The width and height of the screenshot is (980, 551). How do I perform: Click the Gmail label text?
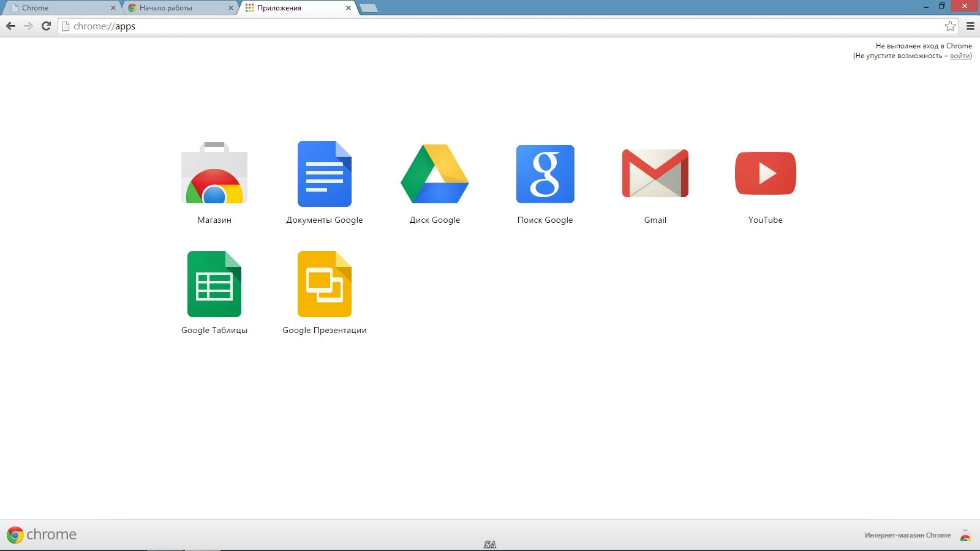[x=655, y=220]
